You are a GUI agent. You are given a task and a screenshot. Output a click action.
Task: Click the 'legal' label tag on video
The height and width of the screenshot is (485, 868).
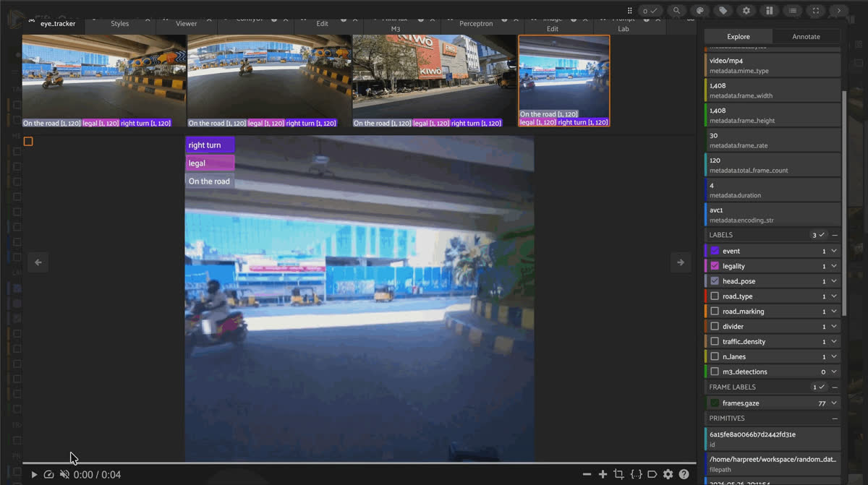pos(210,163)
